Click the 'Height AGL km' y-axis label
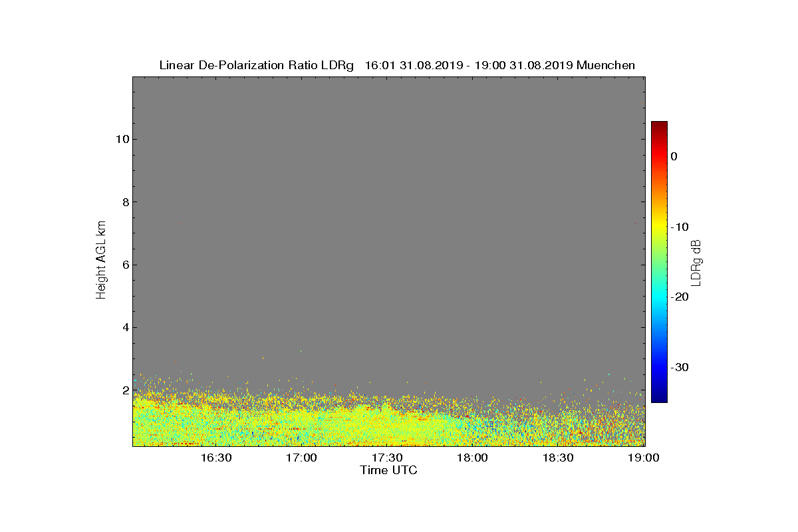Image resolution: width=798 pixels, height=532 pixels. coord(101,261)
